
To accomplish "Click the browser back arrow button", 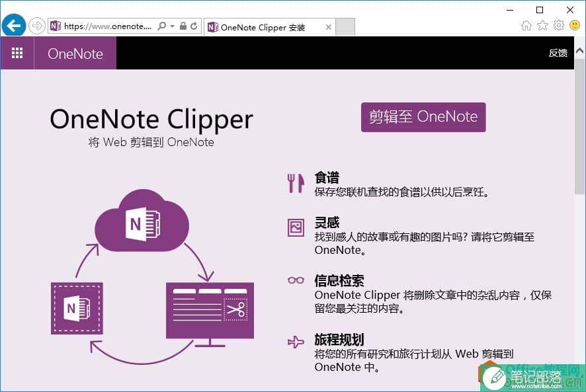I will [14, 26].
